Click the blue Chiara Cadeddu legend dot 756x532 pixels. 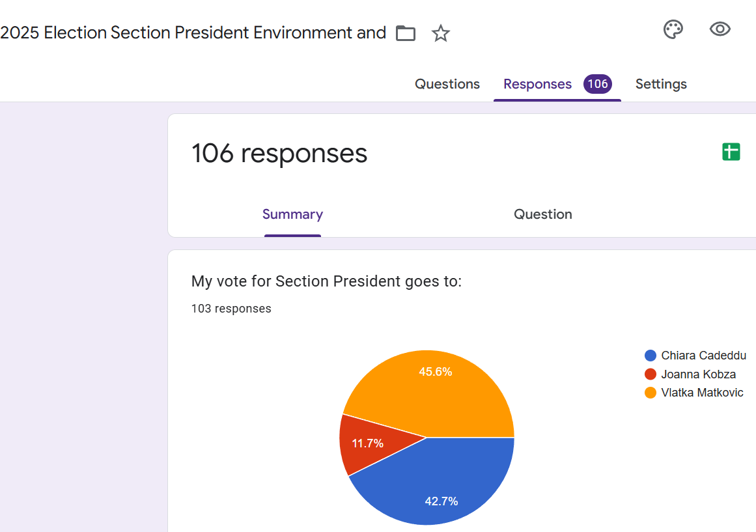click(x=650, y=356)
